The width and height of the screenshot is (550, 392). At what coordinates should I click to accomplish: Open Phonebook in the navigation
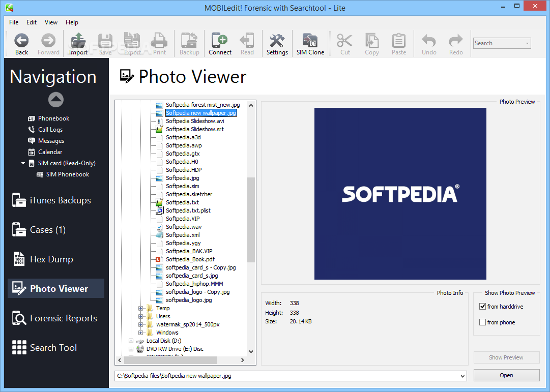click(53, 118)
